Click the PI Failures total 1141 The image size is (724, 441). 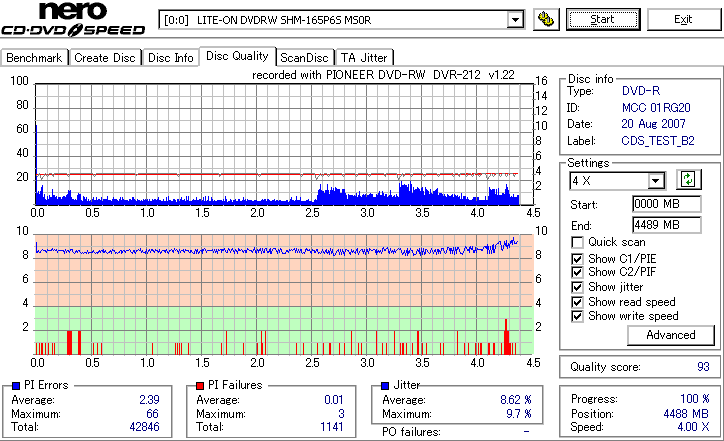point(332,427)
